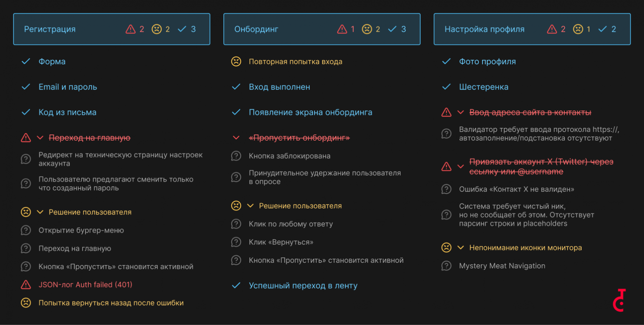Click the question bubble beside Кнопка заблокирована
The width and height of the screenshot is (644, 325).
pos(236,156)
